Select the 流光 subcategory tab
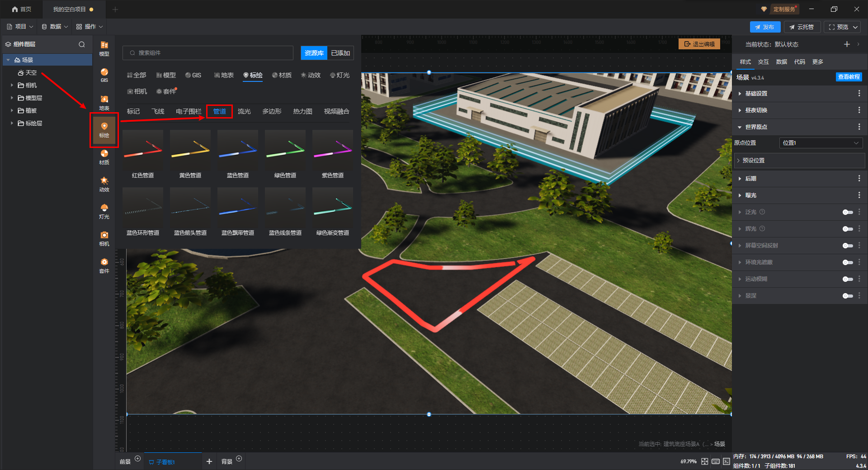 [x=244, y=111]
